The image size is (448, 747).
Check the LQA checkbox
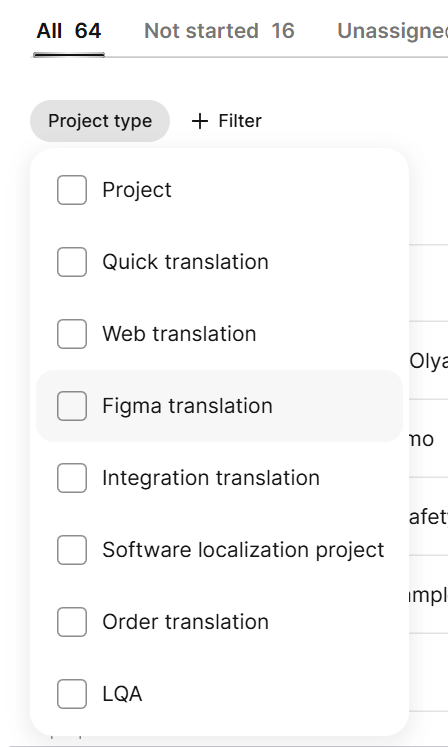pyautogui.click(x=72, y=694)
